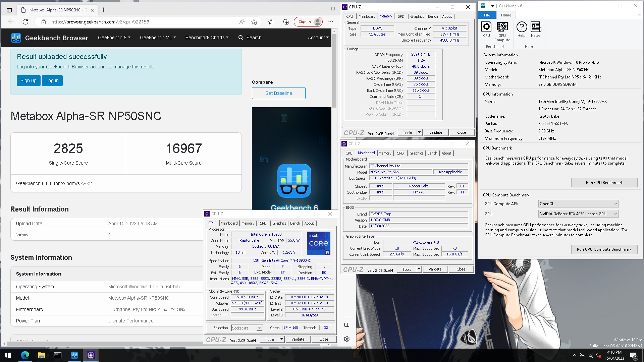
Task: Click Run GPU Compute Benchmark button
Action: (604, 249)
